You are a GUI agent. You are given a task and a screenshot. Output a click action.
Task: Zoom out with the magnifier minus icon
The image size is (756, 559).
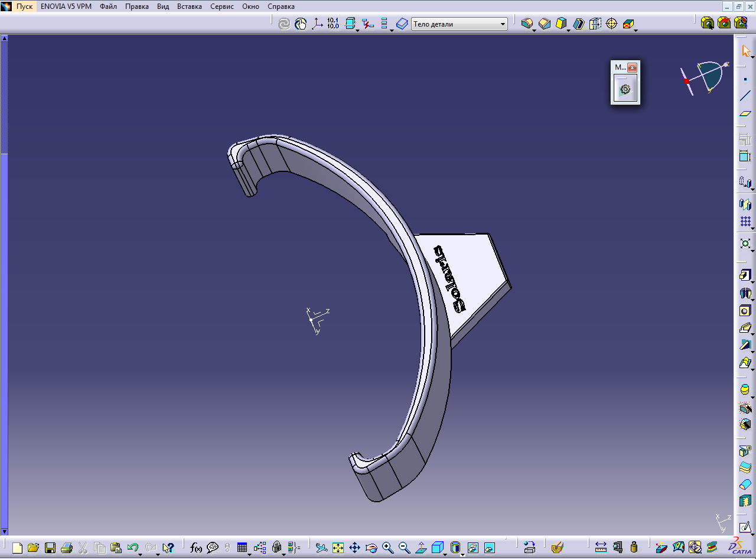pyautogui.click(x=404, y=548)
